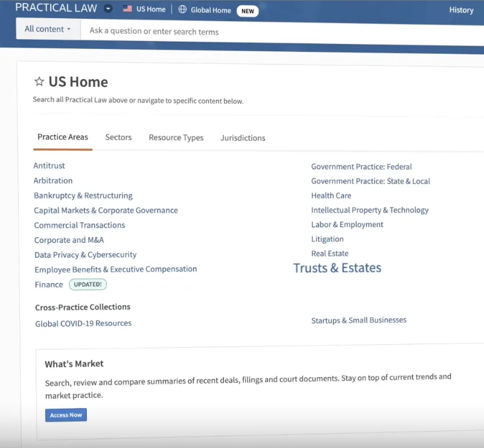Go to Global Home
Image resolution: width=484 pixels, height=448 pixels.
click(x=211, y=10)
